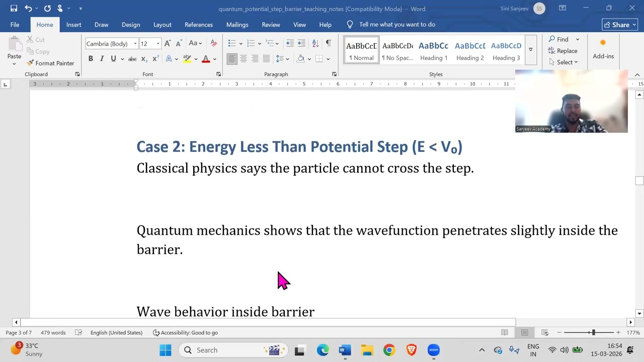Expand the Paste options arrow
Screen dimensions: 644x362
tap(14, 64)
